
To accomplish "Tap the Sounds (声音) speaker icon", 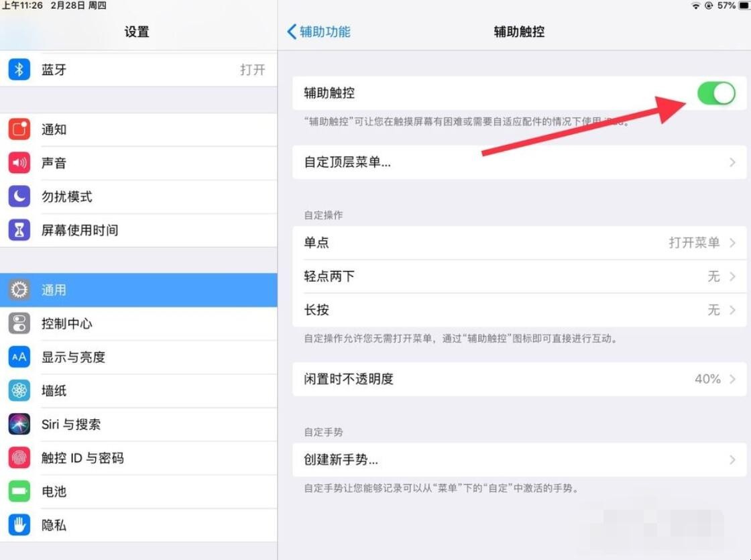I will click(19, 163).
